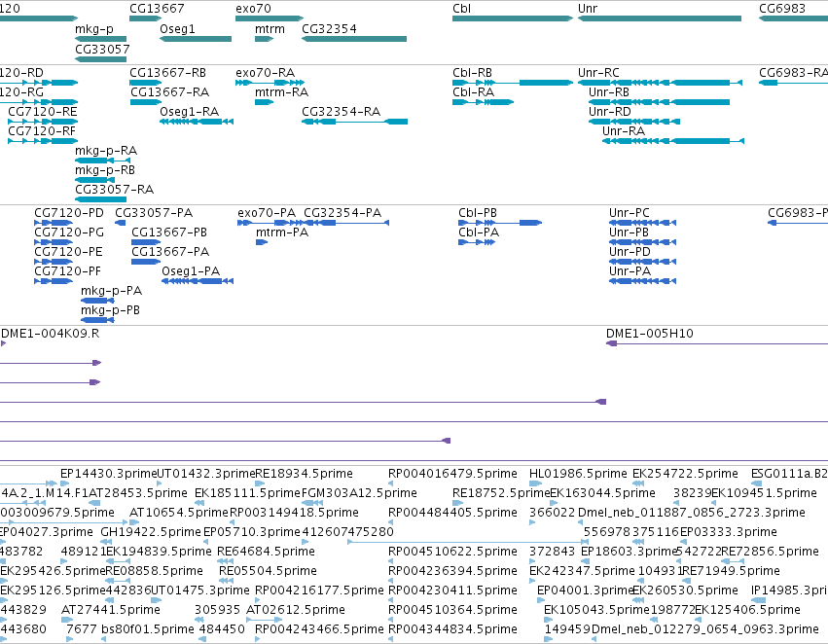Viewport: 828px width, 644px height.
Task: Click transcript mkg-p-RA
Action: [x=106, y=151]
